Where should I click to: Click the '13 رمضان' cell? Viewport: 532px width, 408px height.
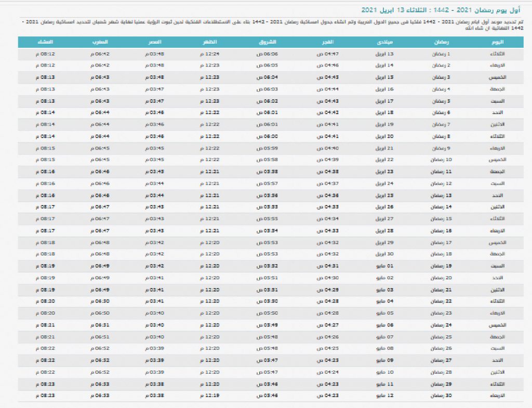tap(441, 196)
